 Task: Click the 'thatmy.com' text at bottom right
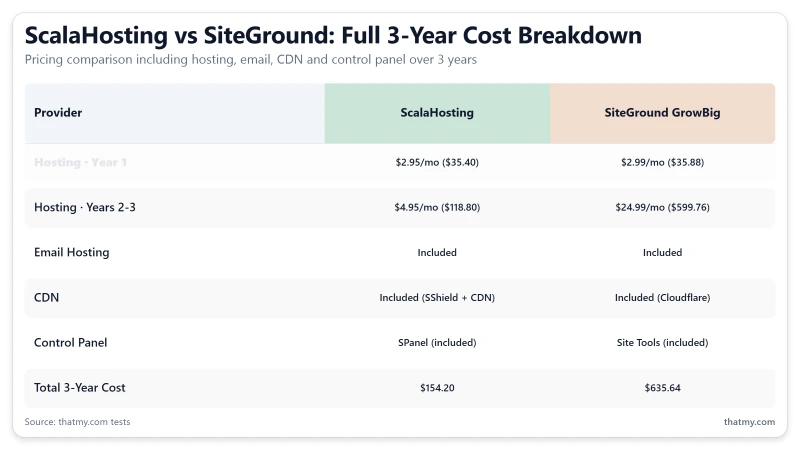749,422
